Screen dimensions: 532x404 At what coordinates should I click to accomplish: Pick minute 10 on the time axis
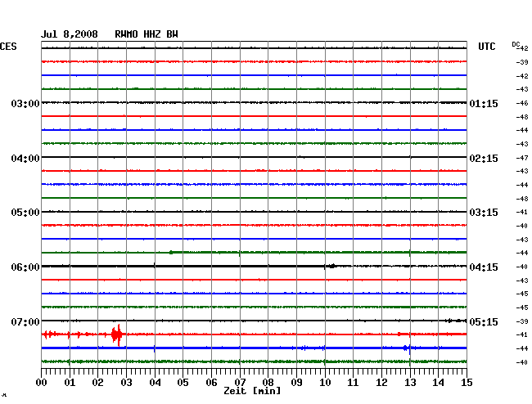(x=325, y=383)
